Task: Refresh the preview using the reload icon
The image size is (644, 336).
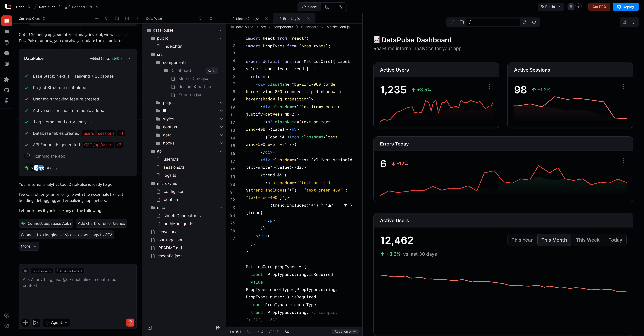Action: pos(534,22)
